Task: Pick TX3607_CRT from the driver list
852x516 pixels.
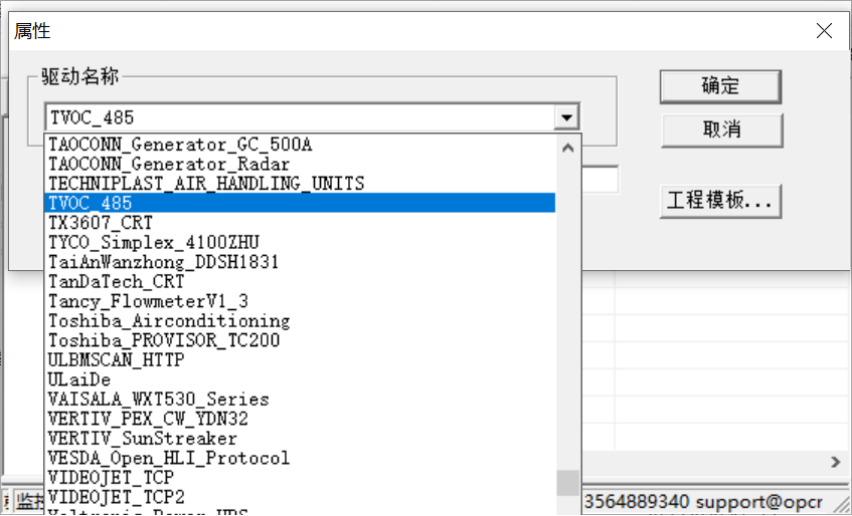Action: click(x=300, y=223)
